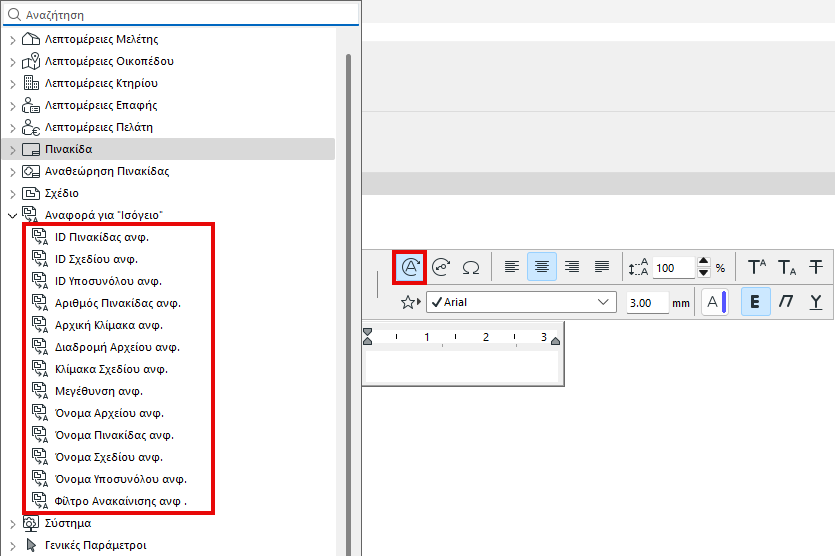The width and height of the screenshot is (835, 556).
Task: Expand the Πινακίδα group
Action: pyautogui.click(x=13, y=150)
